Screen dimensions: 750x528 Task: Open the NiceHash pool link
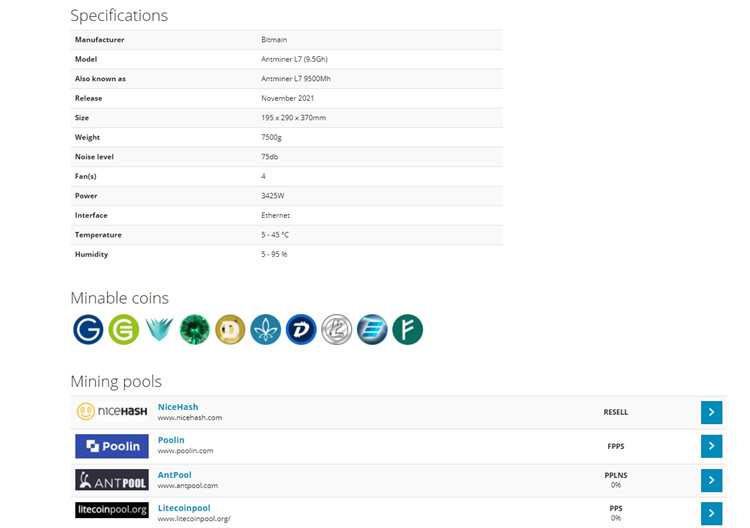[x=178, y=407]
